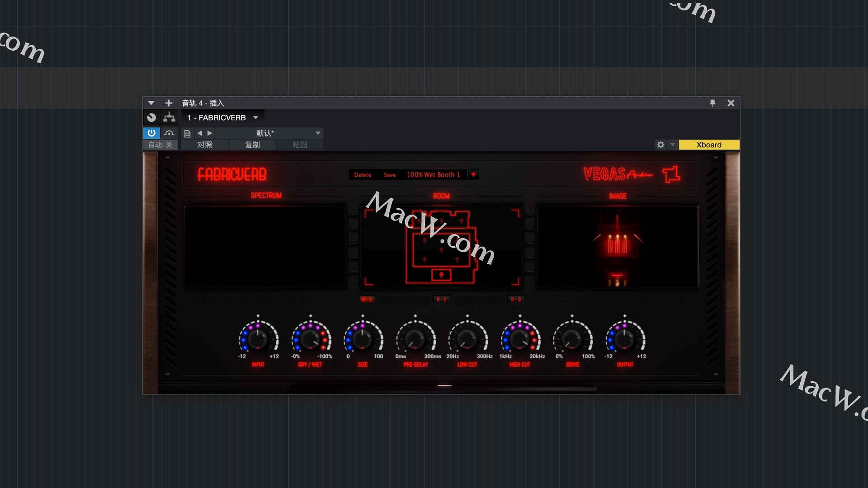This screenshot has width=868, height=488.
Task: Click the microphone icon at room bottom
Action: tap(441, 274)
